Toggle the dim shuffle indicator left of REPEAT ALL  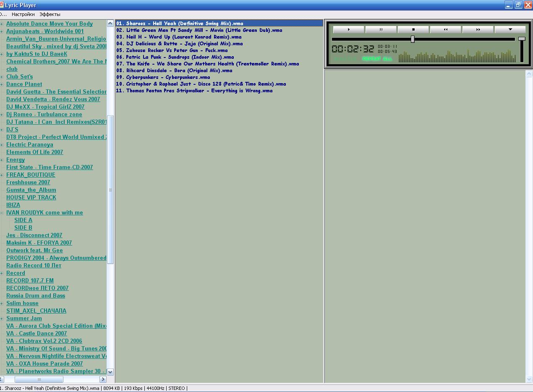coord(345,59)
